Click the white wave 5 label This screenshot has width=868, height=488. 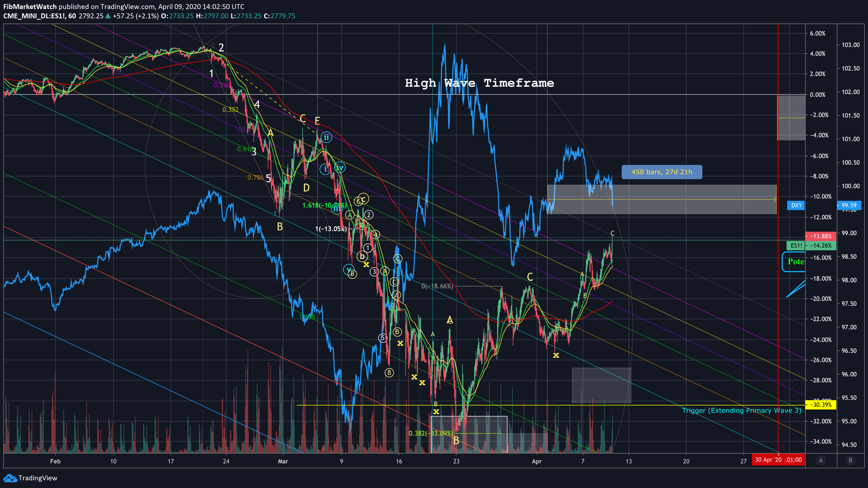tap(269, 178)
